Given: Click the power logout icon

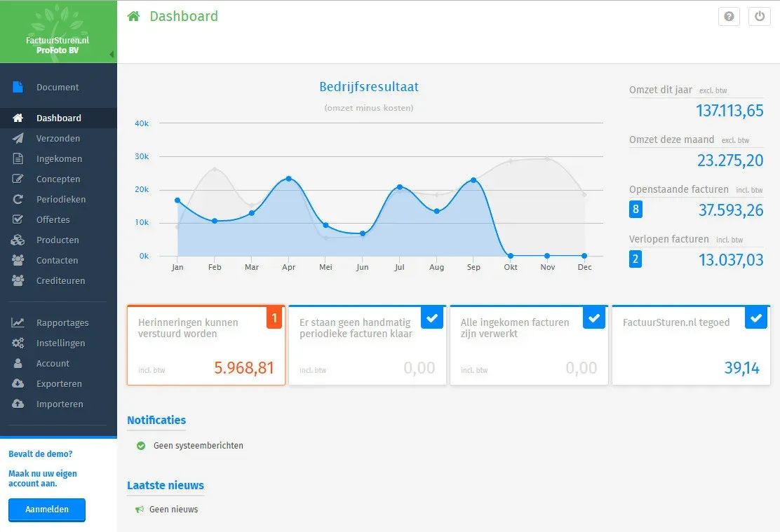Looking at the screenshot, I should (759, 17).
